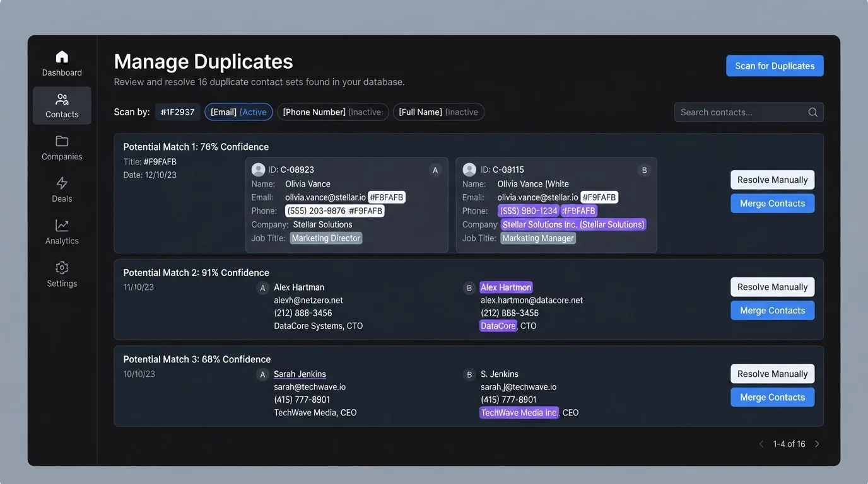
Task: Select the highlighted Alex Hartmon name
Action: 506,287
